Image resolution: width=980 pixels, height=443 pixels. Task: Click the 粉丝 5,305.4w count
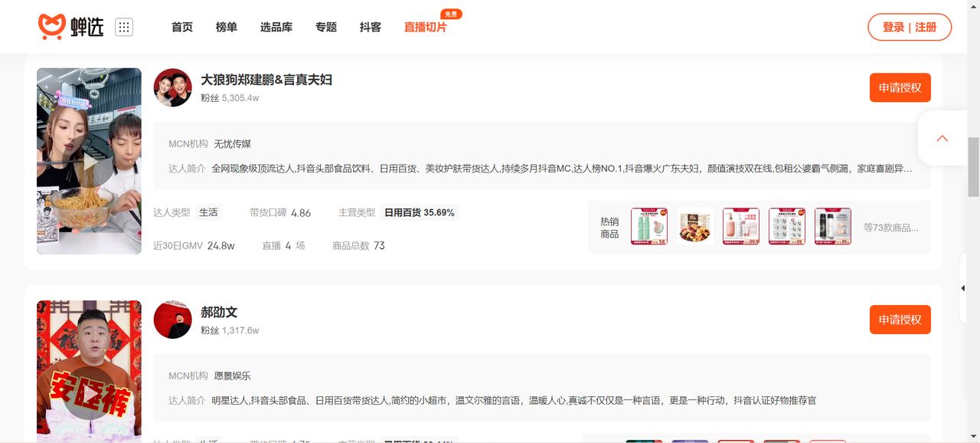tap(230, 98)
